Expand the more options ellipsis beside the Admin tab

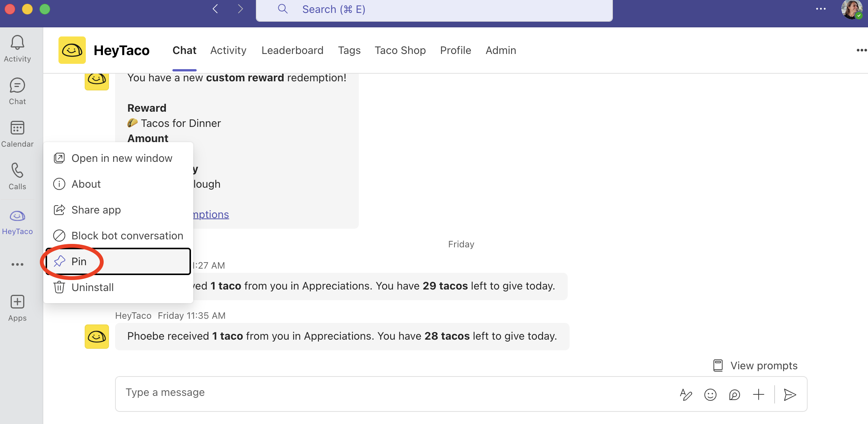click(x=861, y=50)
